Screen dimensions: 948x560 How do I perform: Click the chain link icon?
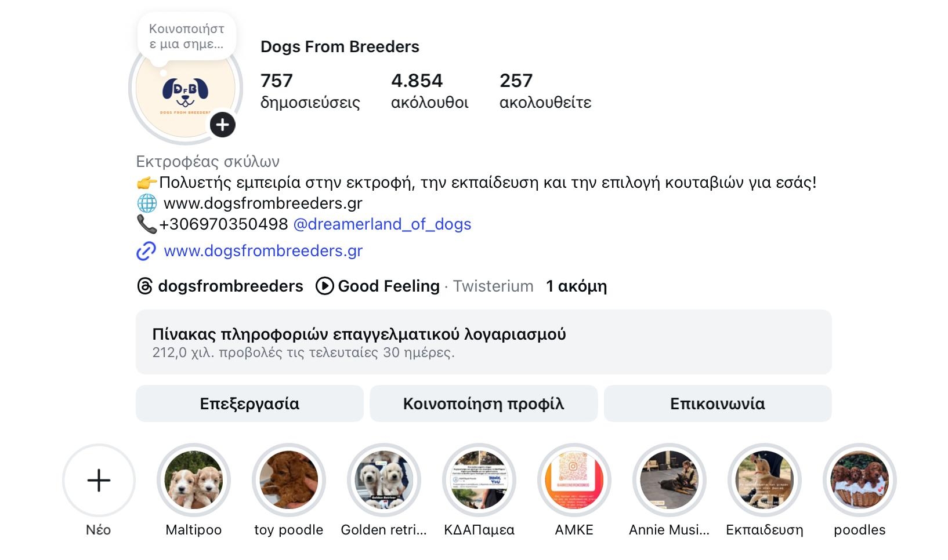146,251
